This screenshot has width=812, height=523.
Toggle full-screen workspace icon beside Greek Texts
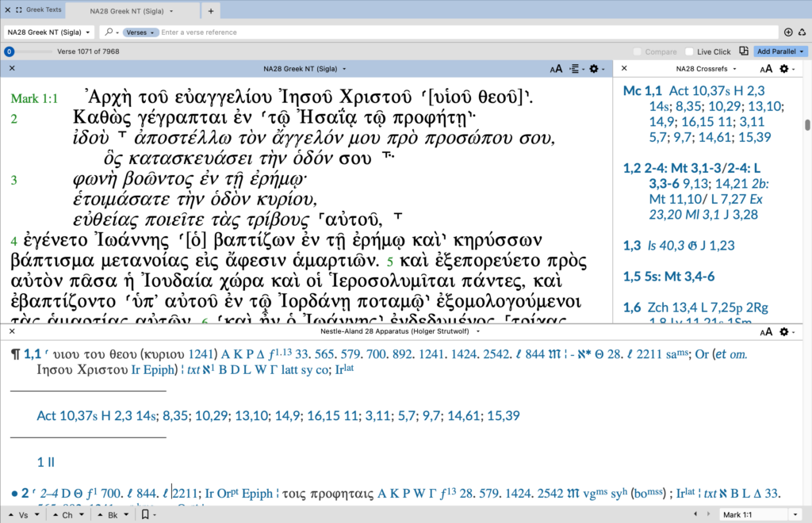(19, 10)
